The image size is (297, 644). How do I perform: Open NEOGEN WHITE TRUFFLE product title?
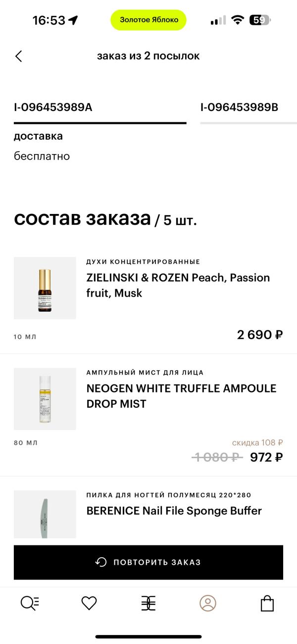pyautogui.click(x=181, y=396)
